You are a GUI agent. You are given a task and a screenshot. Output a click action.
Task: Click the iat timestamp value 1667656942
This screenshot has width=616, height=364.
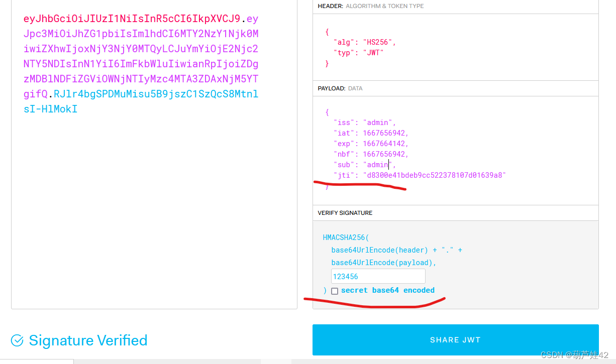(384, 133)
